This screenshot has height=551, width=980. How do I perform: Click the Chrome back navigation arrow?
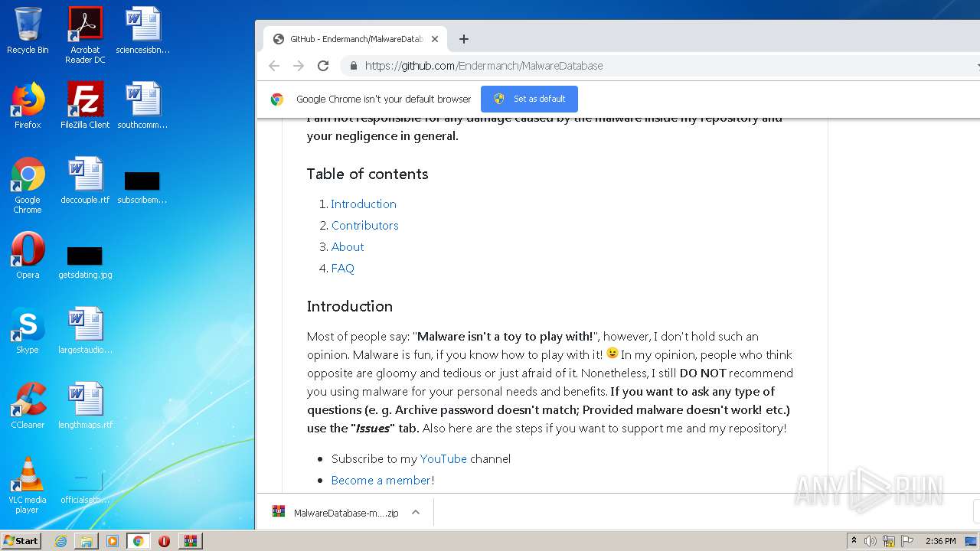pyautogui.click(x=274, y=66)
